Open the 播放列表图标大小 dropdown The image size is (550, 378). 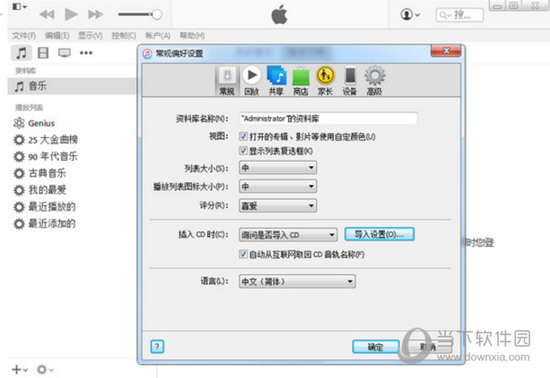[278, 186]
